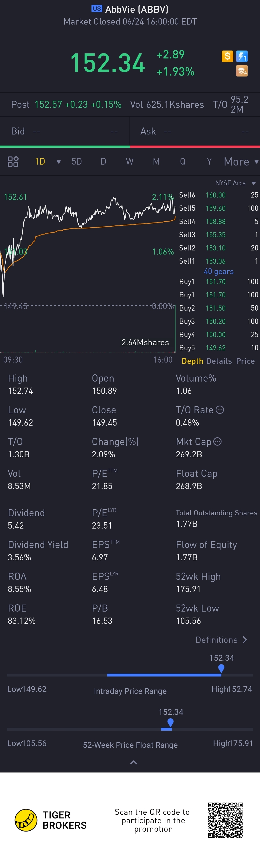Tap the orange dollar sign icon

pyautogui.click(x=227, y=56)
